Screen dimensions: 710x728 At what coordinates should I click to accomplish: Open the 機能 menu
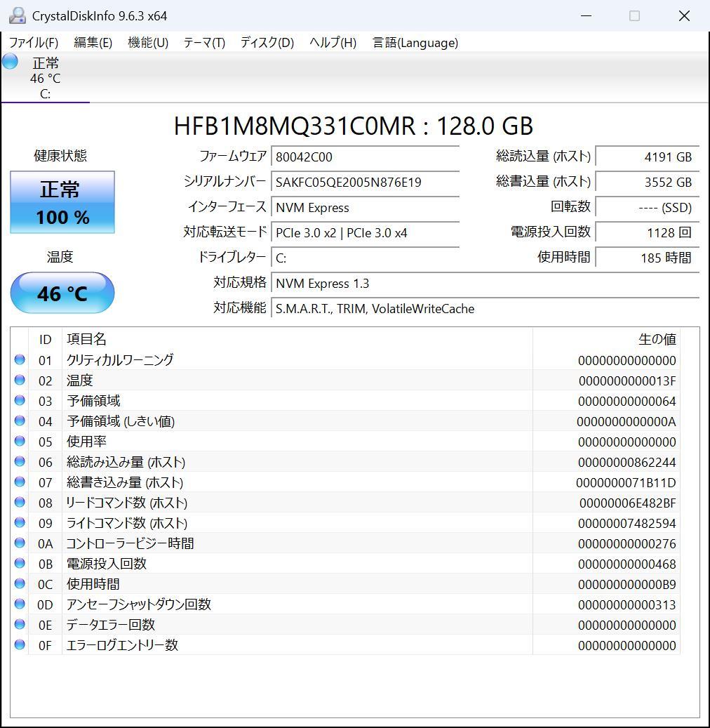tap(147, 43)
